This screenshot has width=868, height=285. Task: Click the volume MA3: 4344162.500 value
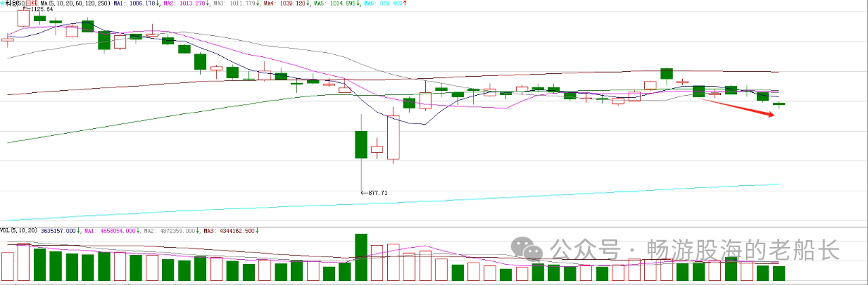point(229,231)
